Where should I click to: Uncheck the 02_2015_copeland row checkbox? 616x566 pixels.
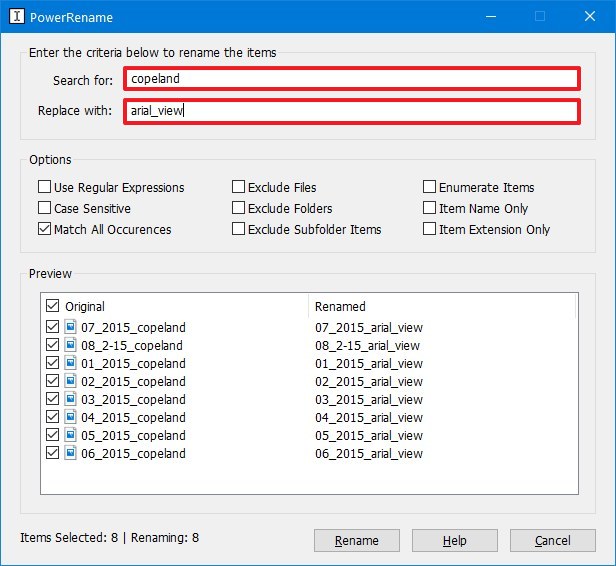pos(53,381)
